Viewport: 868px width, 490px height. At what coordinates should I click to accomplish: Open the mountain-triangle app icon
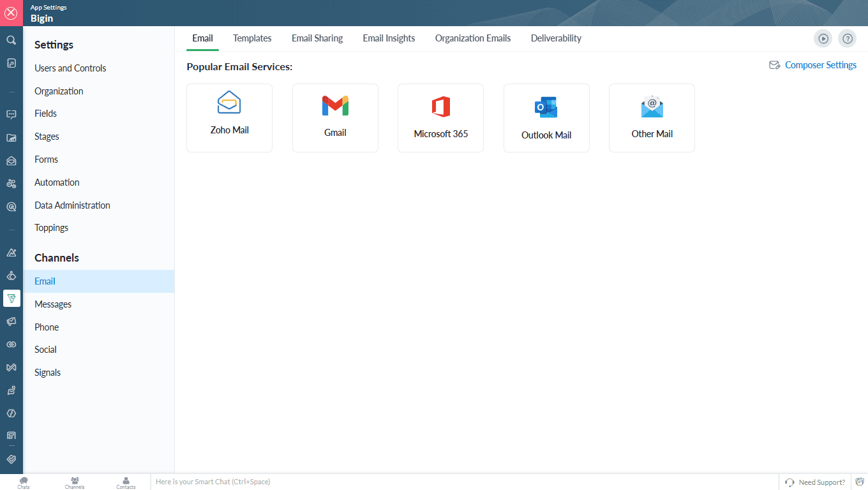pyautogui.click(x=11, y=253)
